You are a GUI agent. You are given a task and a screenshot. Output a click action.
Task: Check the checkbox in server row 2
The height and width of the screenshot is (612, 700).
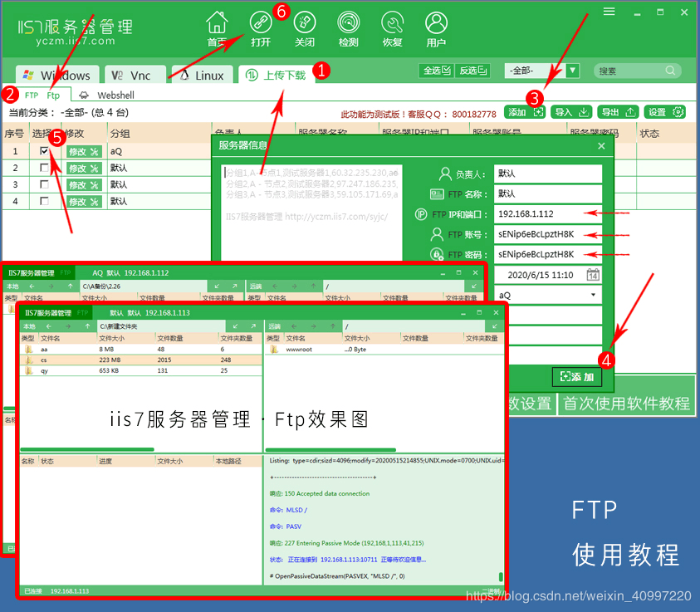click(x=44, y=168)
